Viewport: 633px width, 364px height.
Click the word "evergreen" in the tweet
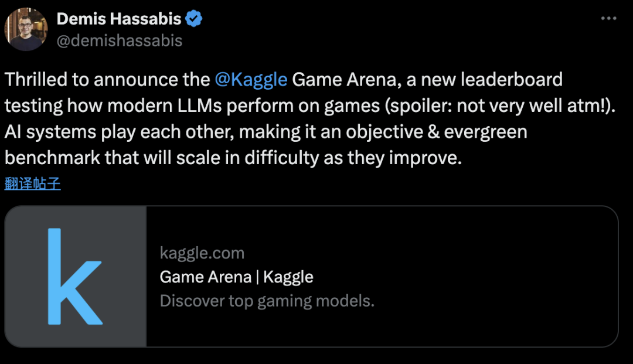coord(485,132)
